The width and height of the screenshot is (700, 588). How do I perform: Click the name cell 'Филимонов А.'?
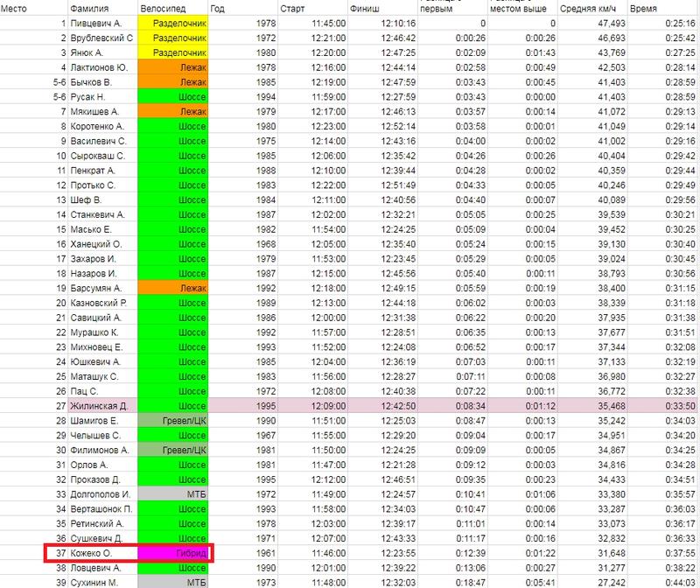(x=103, y=451)
